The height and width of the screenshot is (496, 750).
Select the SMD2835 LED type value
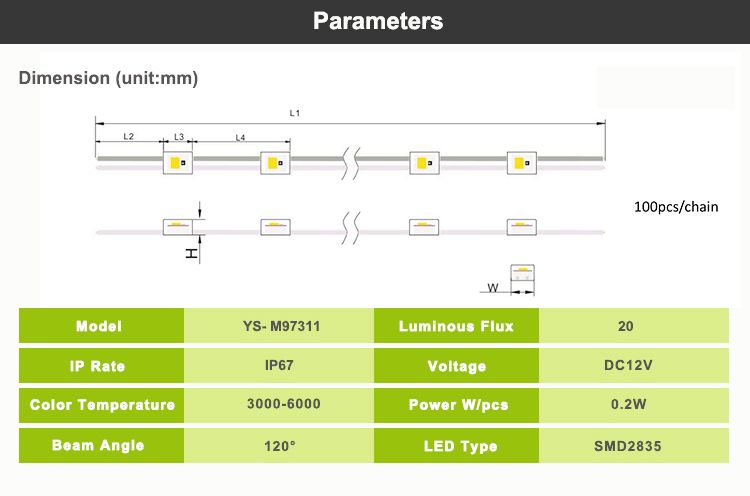point(628,446)
